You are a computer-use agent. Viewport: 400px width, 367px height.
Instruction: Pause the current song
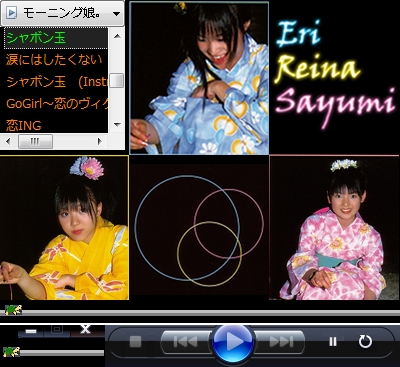[x=333, y=342]
